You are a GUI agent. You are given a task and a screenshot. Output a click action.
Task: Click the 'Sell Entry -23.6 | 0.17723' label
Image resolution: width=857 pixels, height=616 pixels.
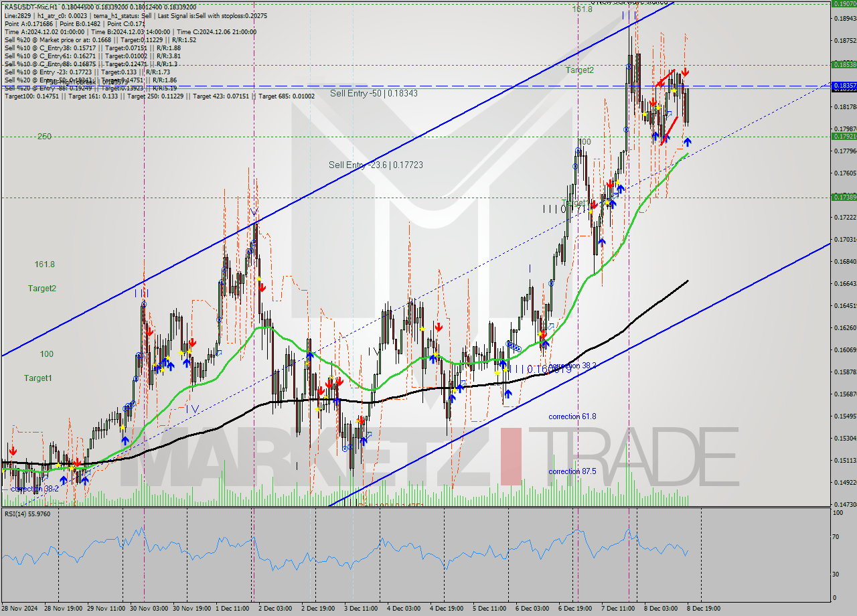[376, 165]
